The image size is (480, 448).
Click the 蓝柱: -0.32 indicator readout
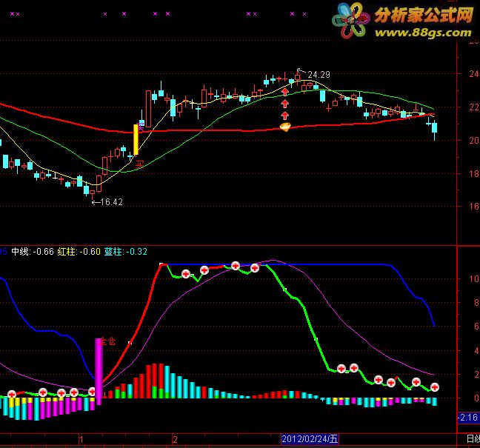[125, 252]
